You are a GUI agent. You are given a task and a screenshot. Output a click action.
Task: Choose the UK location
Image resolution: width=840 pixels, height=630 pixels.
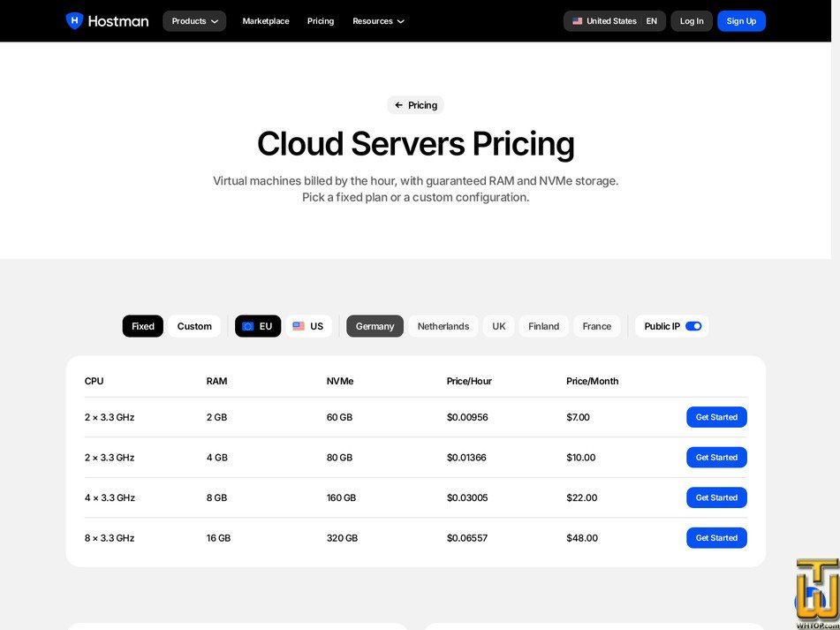click(499, 326)
